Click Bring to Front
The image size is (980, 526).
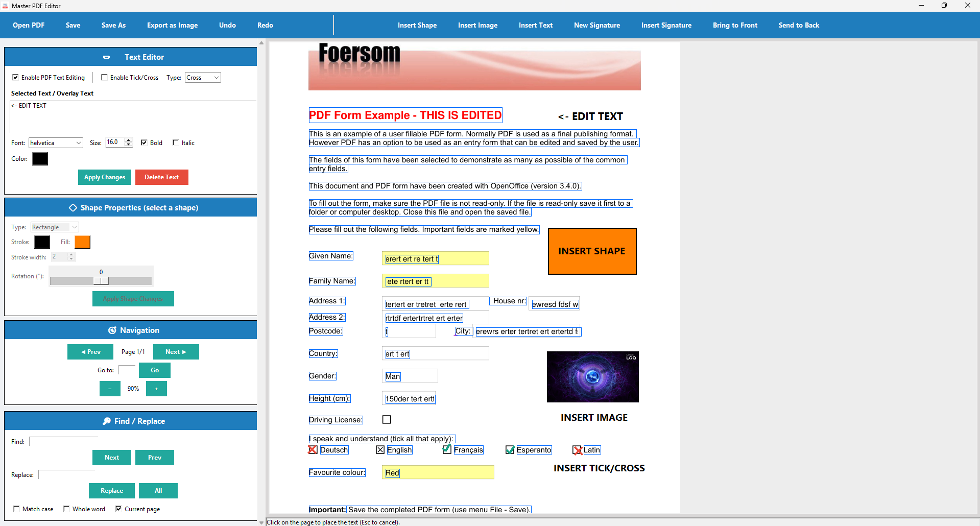[x=734, y=25]
